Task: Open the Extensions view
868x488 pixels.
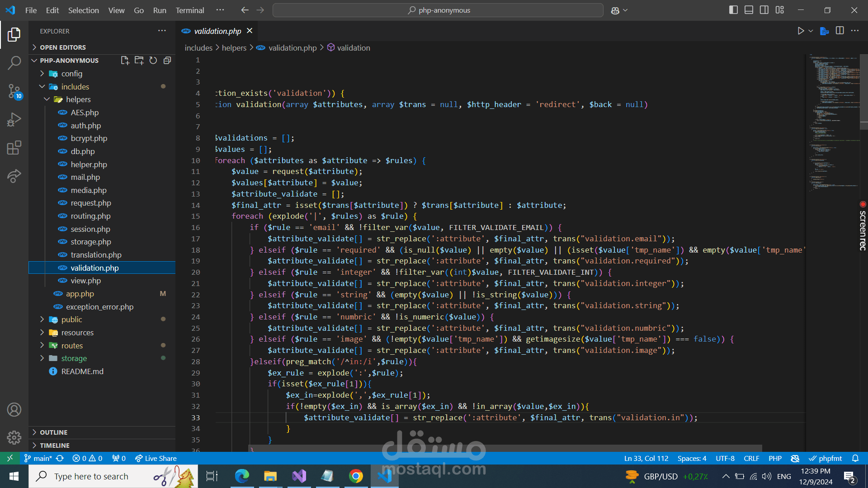Action: (14, 148)
